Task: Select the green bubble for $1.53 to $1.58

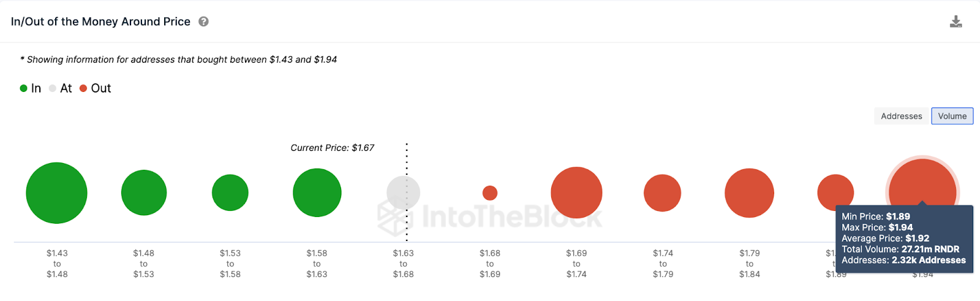Action: (230, 193)
